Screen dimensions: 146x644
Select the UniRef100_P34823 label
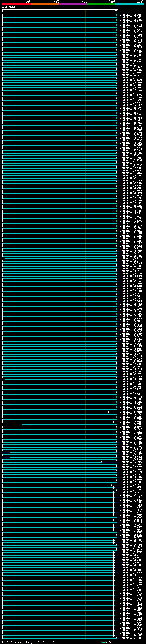[131, 389]
